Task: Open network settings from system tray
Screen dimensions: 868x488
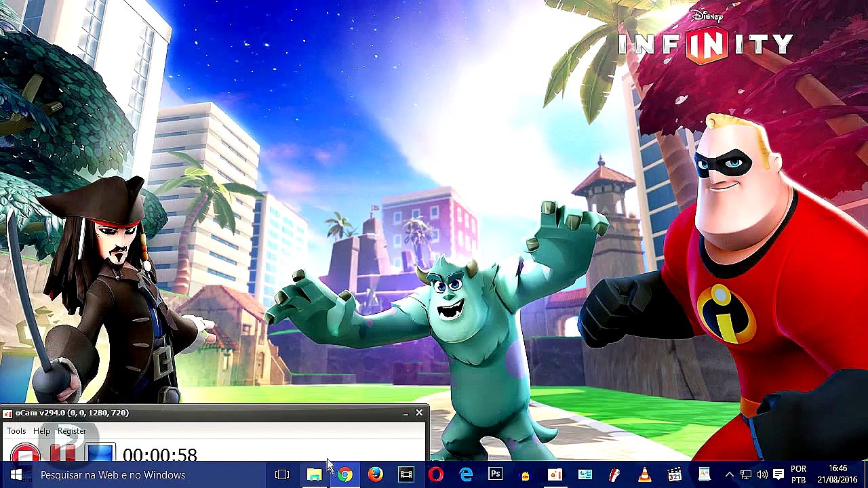Action: pyautogui.click(x=745, y=475)
